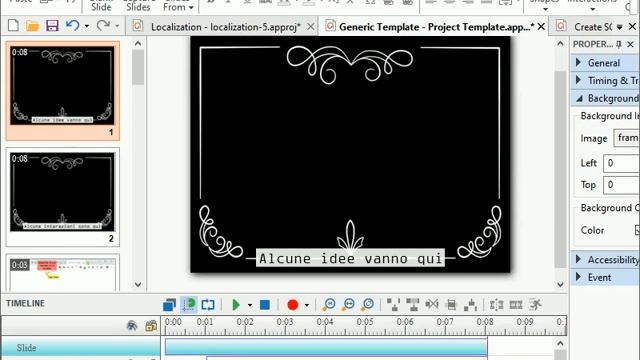Select the slide duration bar on the timeline
This screenshot has height=360, width=640.
click(326, 347)
